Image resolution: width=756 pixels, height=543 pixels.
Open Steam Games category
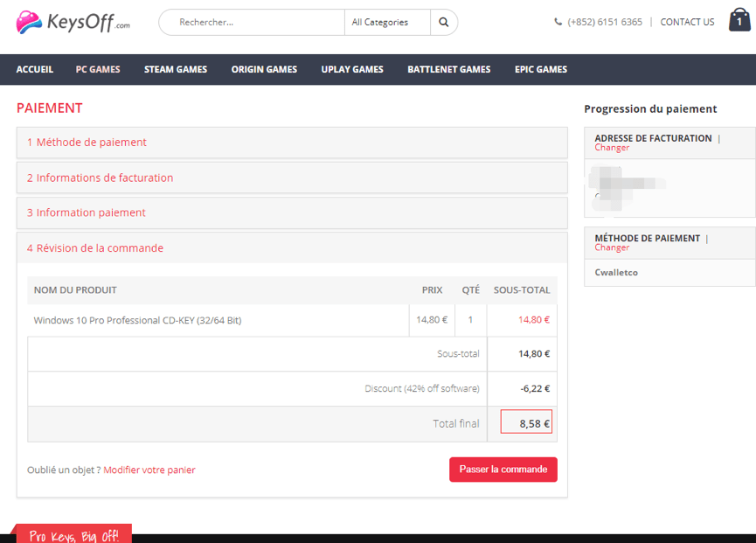(176, 69)
